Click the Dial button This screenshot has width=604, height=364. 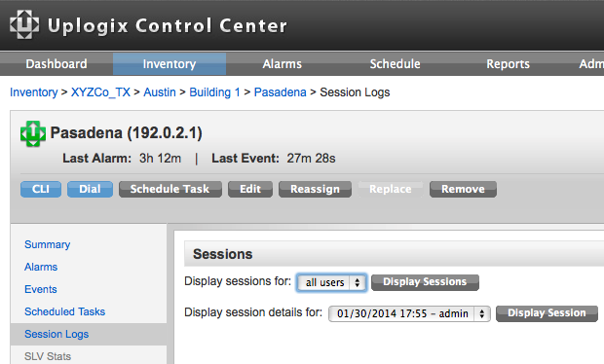[x=91, y=190]
